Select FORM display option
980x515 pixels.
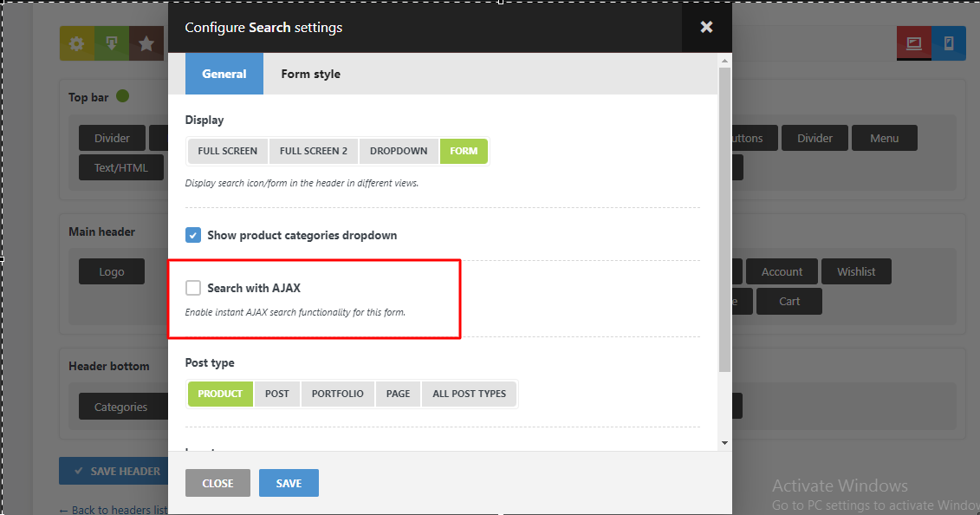coord(464,151)
